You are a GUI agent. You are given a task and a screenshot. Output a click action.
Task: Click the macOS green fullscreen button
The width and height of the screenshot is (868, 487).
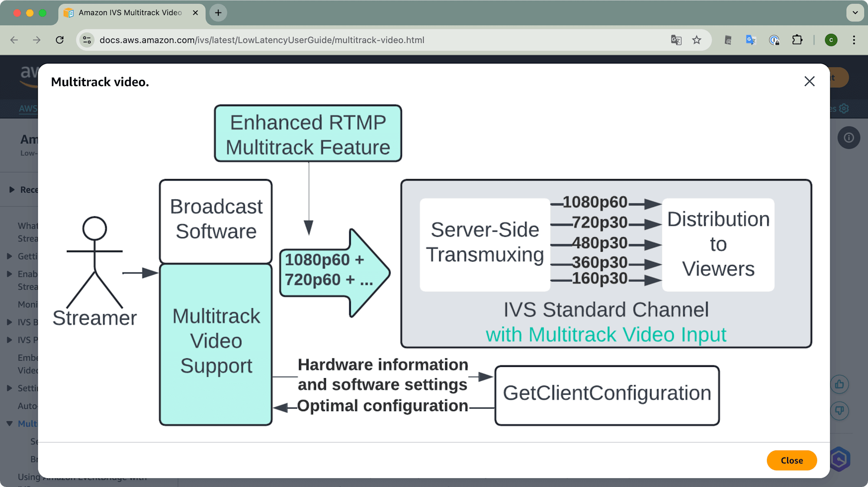tap(43, 13)
